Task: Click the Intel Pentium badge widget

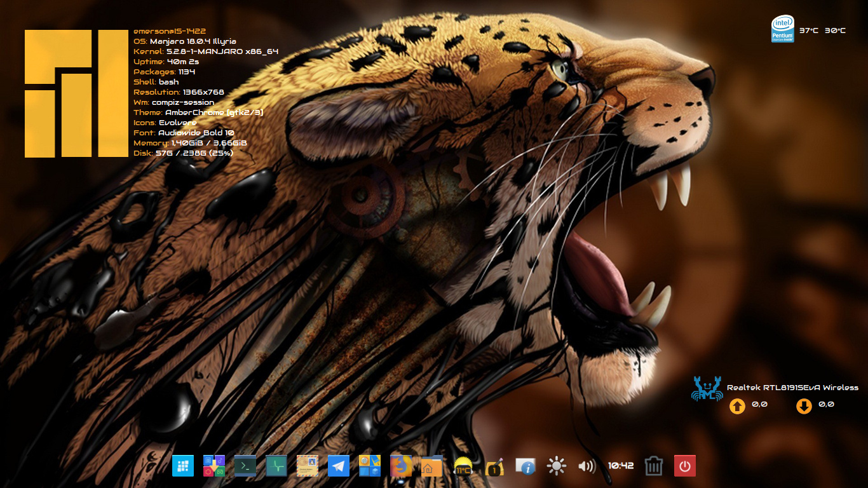Action: [783, 29]
